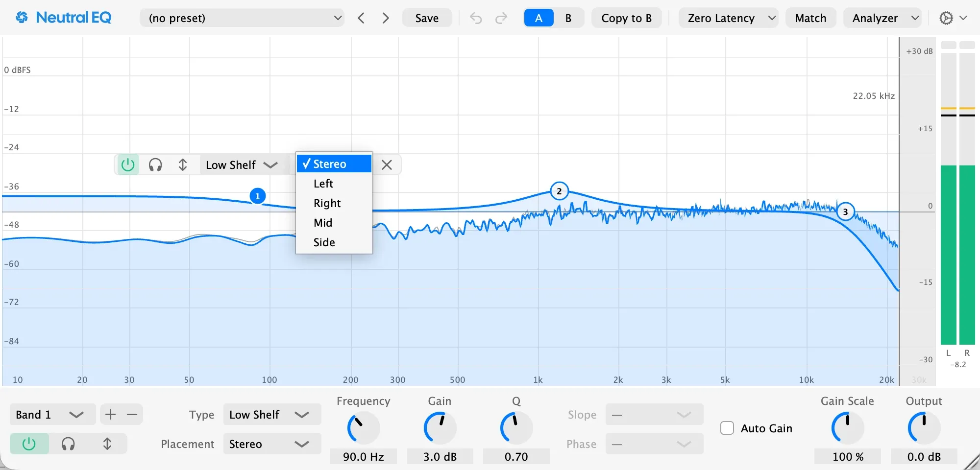980x470 pixels.
Task: Click the Match button
Action: click(811, 18)
